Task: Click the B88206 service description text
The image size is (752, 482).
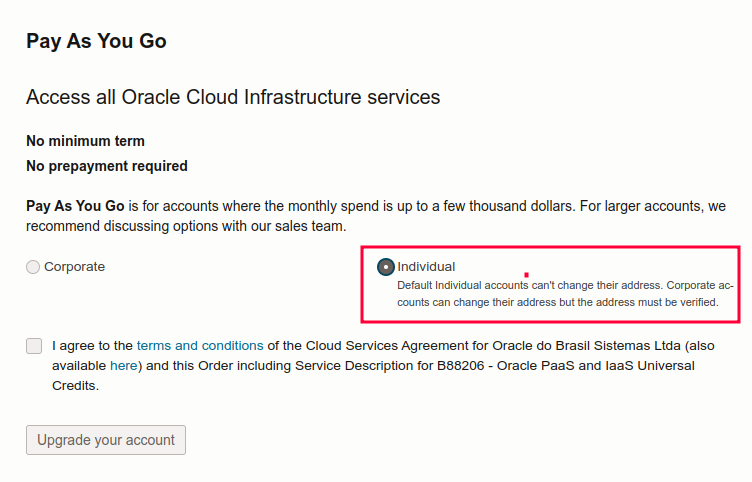Action: coord(460,366)
